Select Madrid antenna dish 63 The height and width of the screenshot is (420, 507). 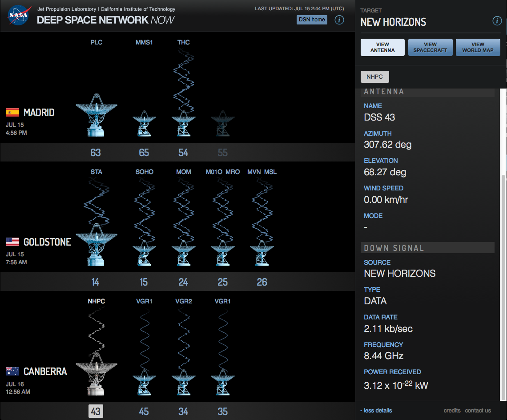tap(97, 115)
